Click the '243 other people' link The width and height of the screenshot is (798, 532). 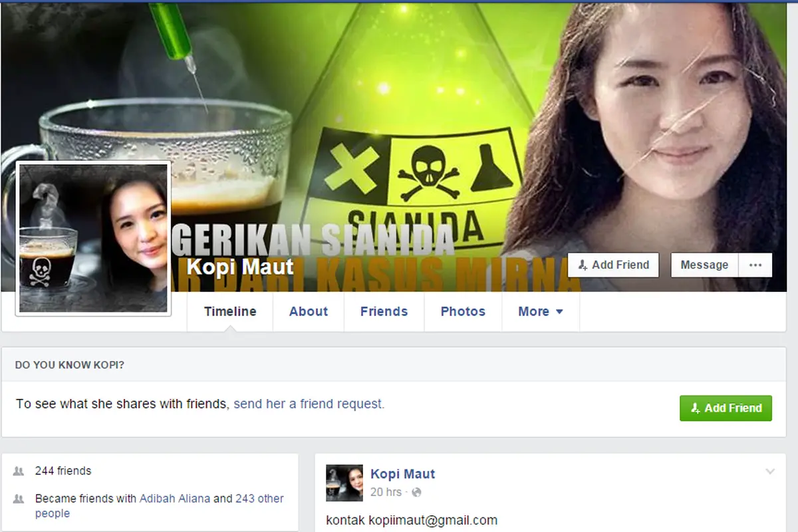click(160, 505)
